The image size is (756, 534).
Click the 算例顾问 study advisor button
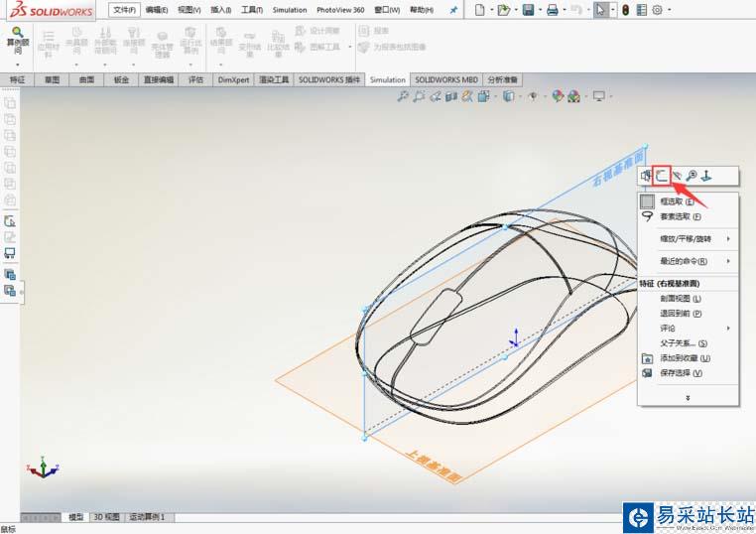click(x=18, y=41)
